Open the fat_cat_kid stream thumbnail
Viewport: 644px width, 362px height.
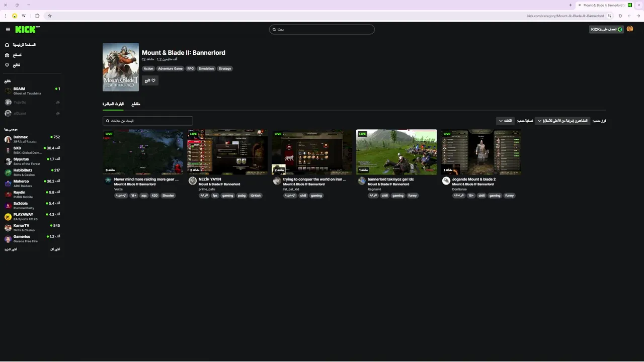click(x=312, y=152)
